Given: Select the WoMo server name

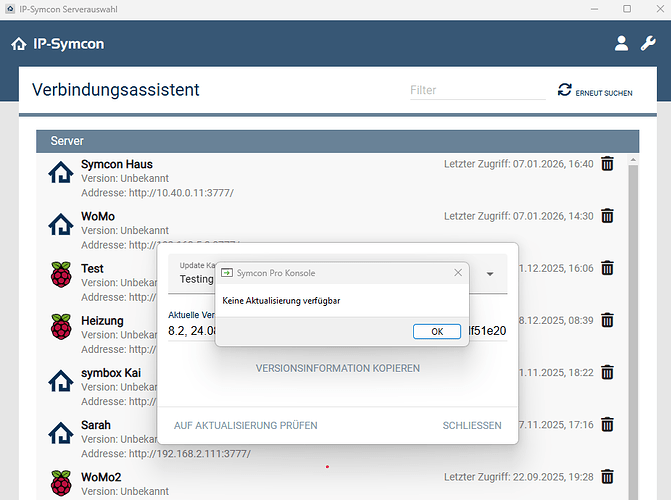Looking at the screenshot, I should pos(98,217).
